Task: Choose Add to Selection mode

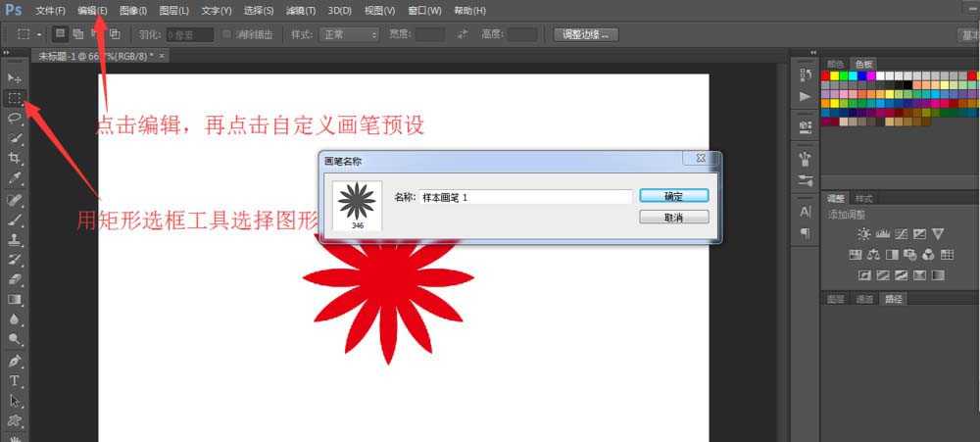Action: pos(78,34)
